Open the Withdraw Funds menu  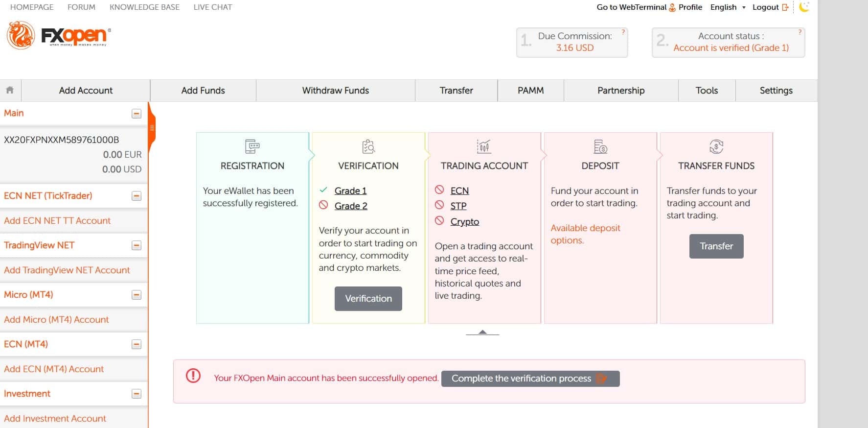click(x=336, y=91)
